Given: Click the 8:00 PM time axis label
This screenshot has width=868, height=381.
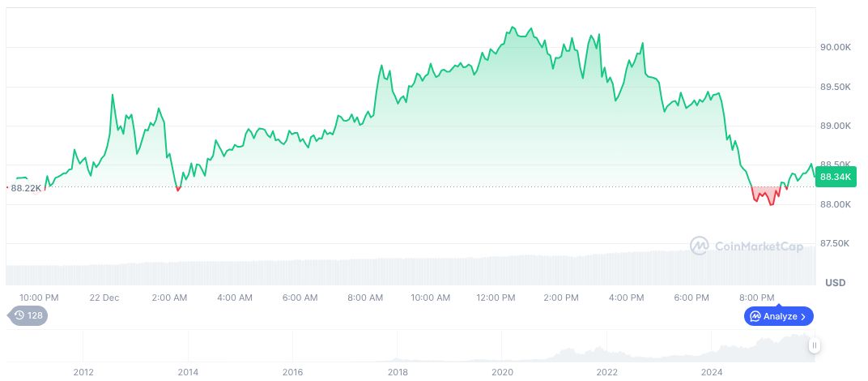Looking at the screenshot, I should (758, 298).
